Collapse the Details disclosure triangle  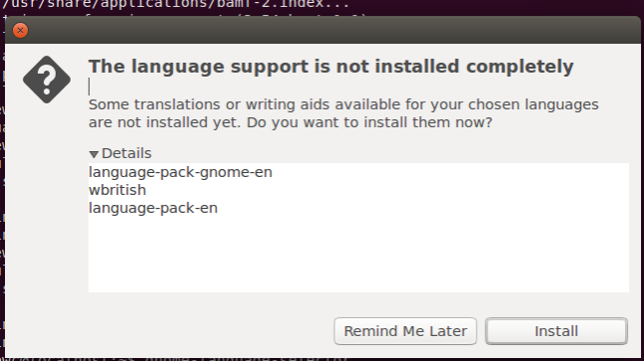94,154
